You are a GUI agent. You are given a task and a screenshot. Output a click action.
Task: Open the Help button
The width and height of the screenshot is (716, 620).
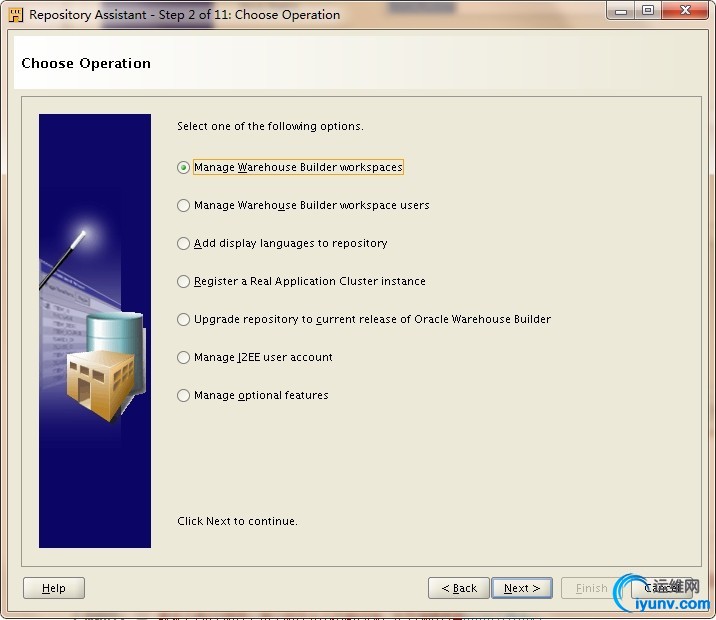[54, 588]
